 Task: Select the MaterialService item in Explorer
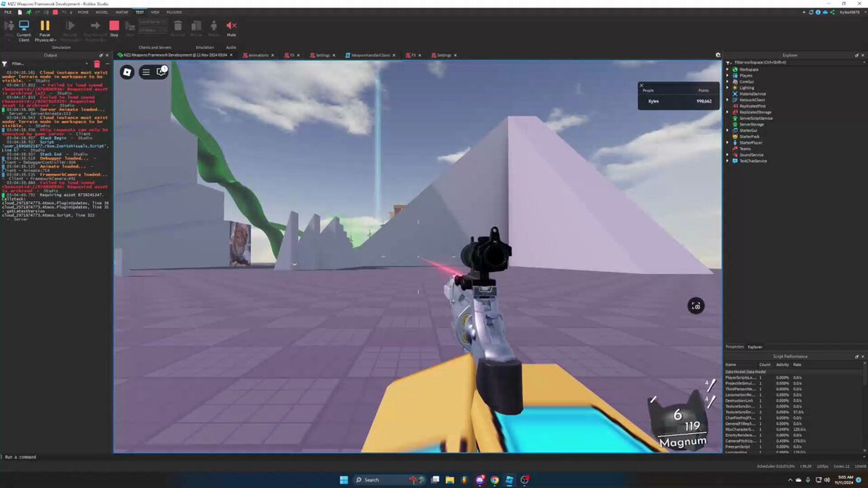[752, 94]
